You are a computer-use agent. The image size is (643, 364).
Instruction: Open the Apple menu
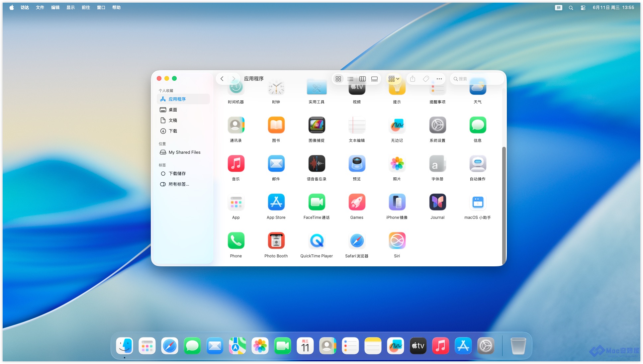(x=12, y=7)
